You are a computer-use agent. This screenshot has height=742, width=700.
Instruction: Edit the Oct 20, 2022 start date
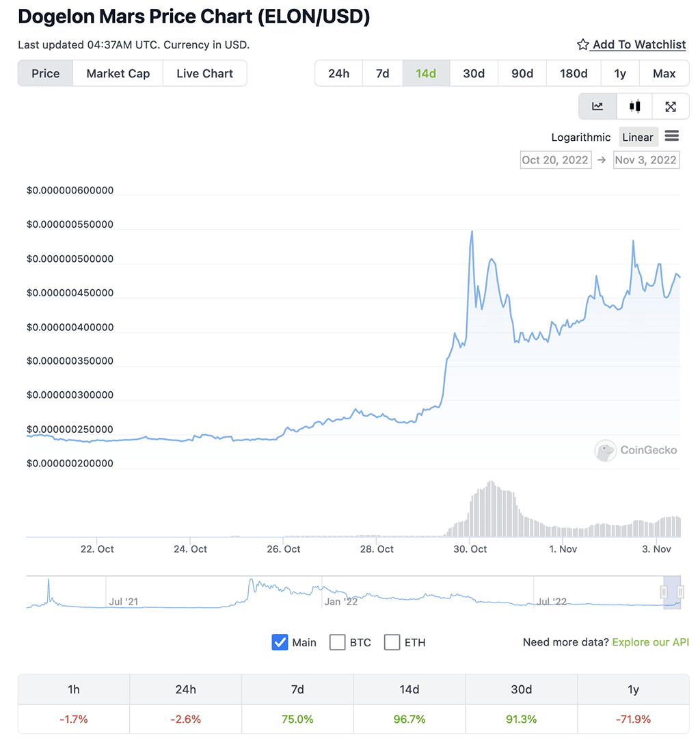(x=556, y=160)
